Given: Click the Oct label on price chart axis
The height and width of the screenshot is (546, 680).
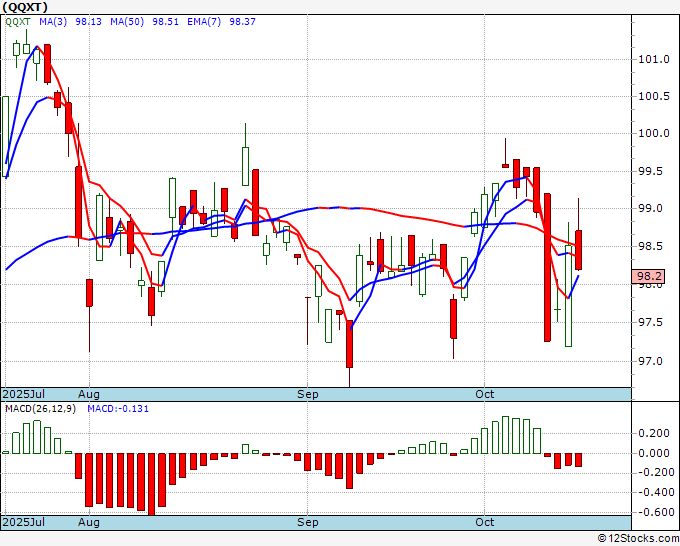Looking at the screenshot, I should coord(484,394).
